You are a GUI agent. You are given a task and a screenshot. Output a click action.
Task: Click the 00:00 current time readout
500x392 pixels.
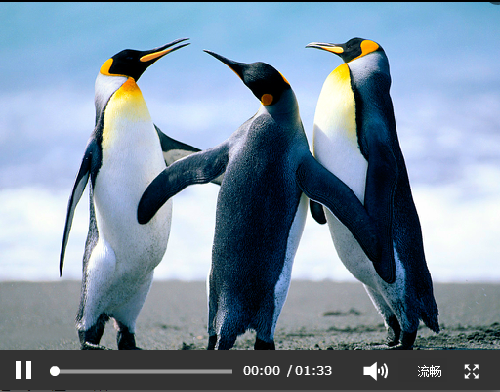click(x=261, y=371)
